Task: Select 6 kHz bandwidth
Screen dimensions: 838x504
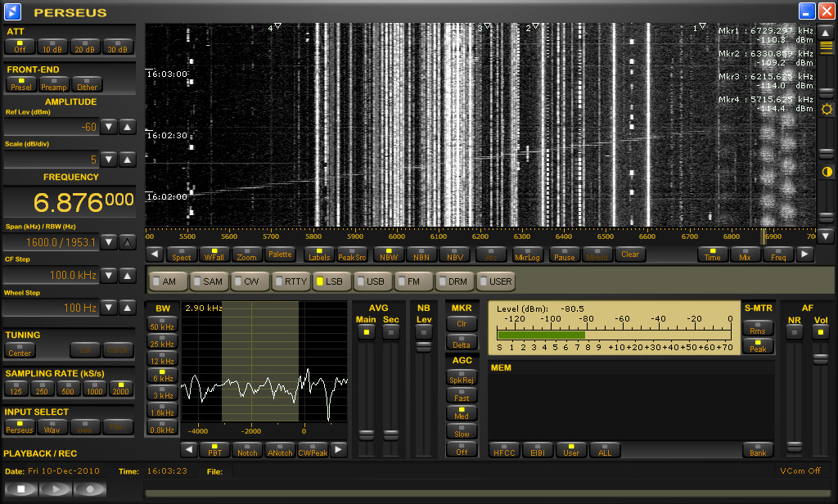Action: point(162,375)
